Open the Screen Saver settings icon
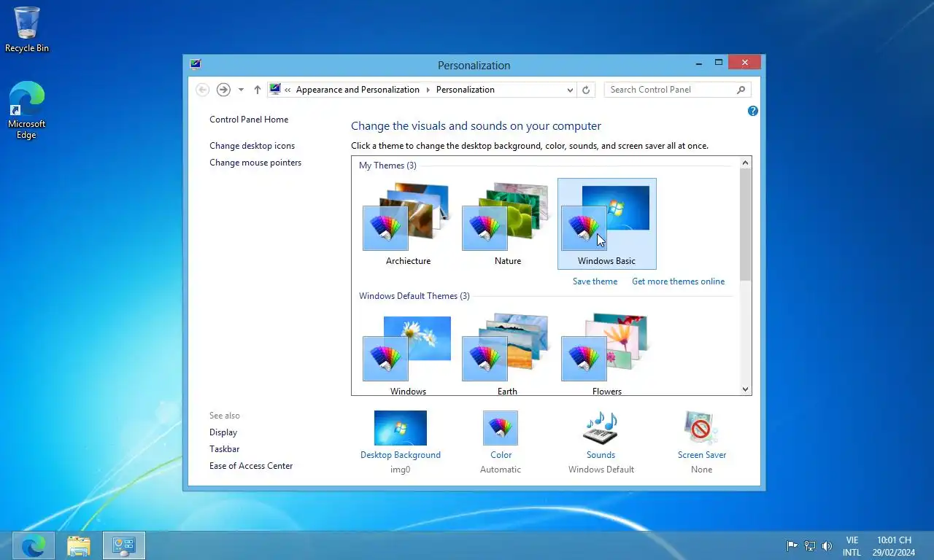Image resolution: width=934 pixels, height=560 pixels. point(701,428)
